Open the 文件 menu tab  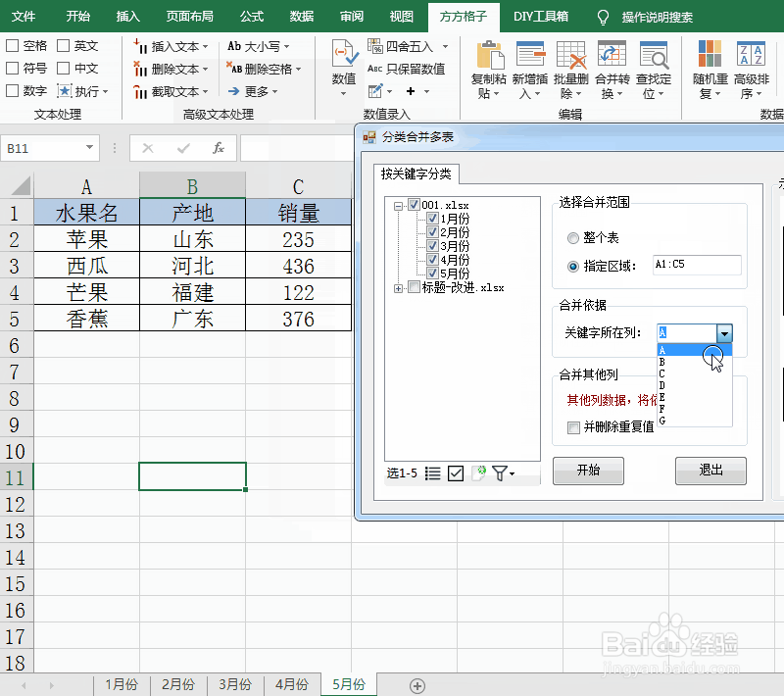(24, 17)
